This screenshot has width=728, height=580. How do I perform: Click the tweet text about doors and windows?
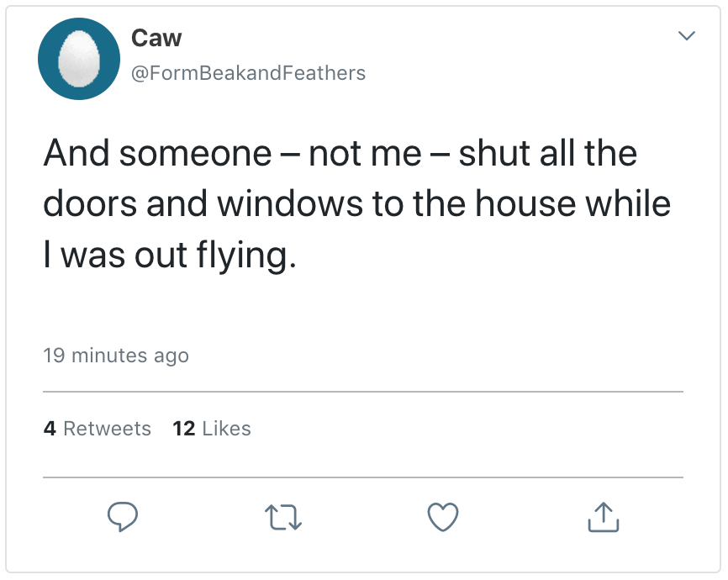coord(357,204)
